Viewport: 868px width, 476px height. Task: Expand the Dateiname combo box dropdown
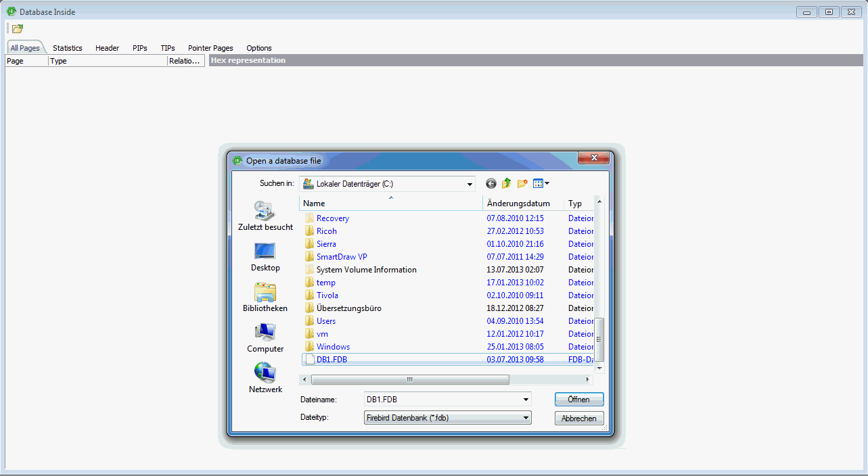[526, 400]
